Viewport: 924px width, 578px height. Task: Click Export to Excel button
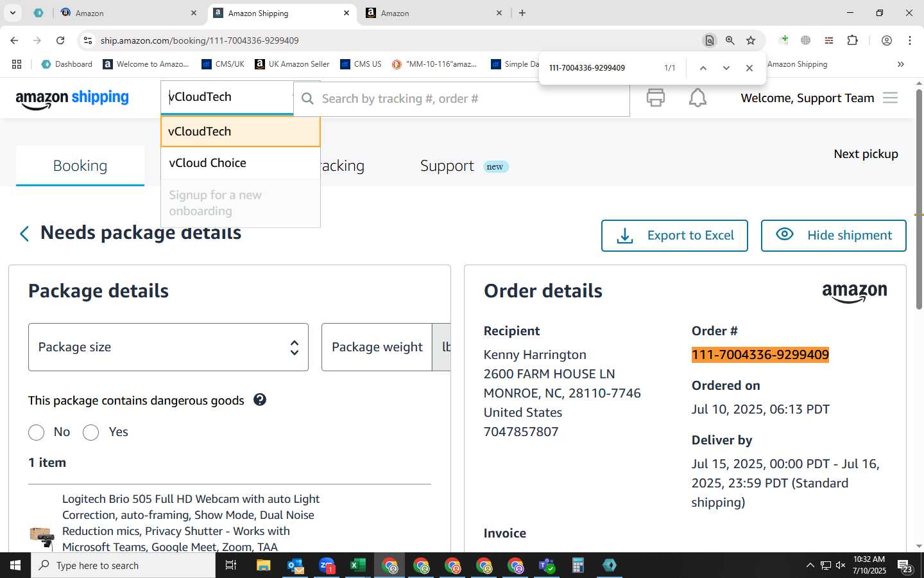click(x=674, y=236)
